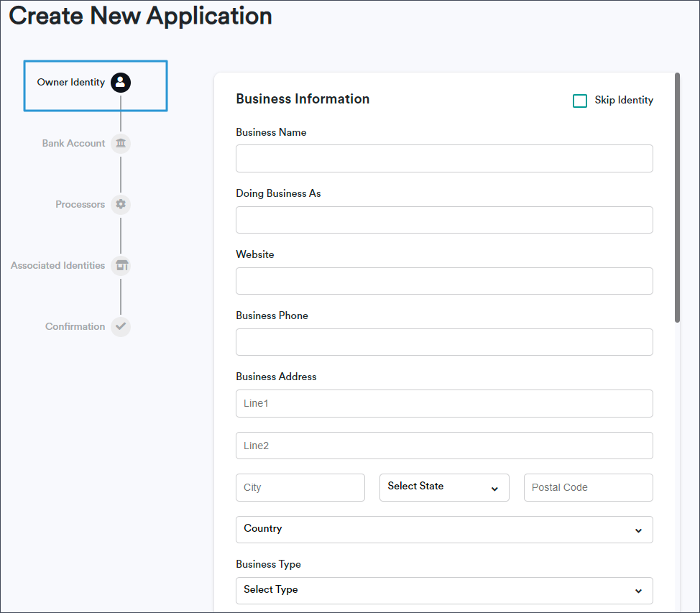Open the Select Type business dropdown
The image size is (700, 613).
click(x=444, y=591)
